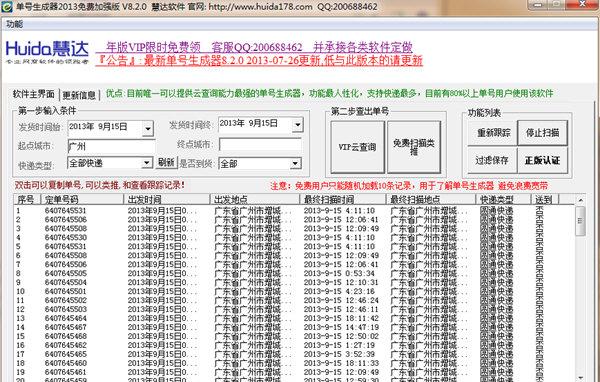Viewport: 600px width, 382px height.
Task: Sort by the 快递类型 column header
Action: pyautogui.click(x=504, y=199)
